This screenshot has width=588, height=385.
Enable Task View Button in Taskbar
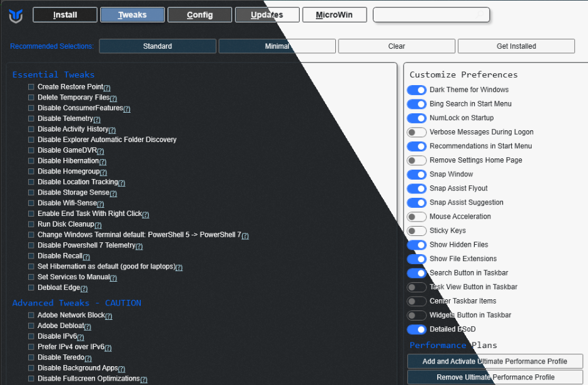coord(417,287)
